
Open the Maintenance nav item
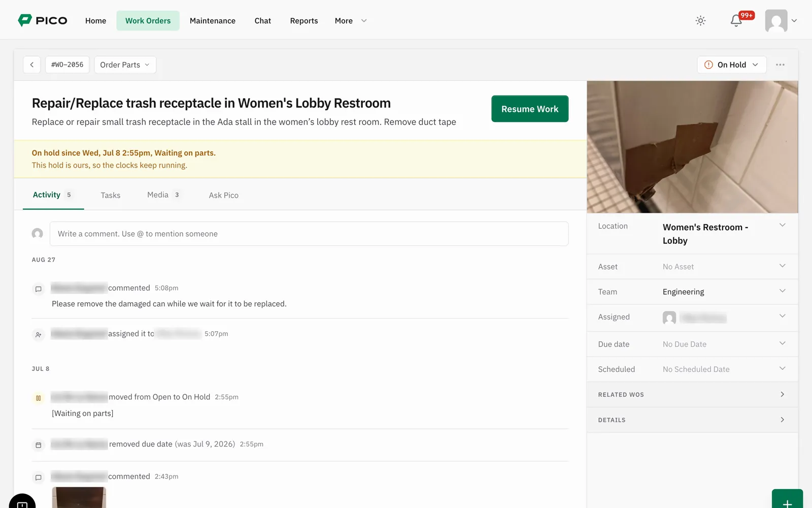213,21
